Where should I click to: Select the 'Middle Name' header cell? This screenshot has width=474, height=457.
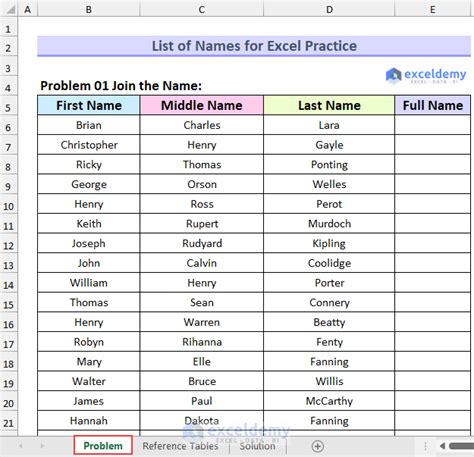coord(202,105)
